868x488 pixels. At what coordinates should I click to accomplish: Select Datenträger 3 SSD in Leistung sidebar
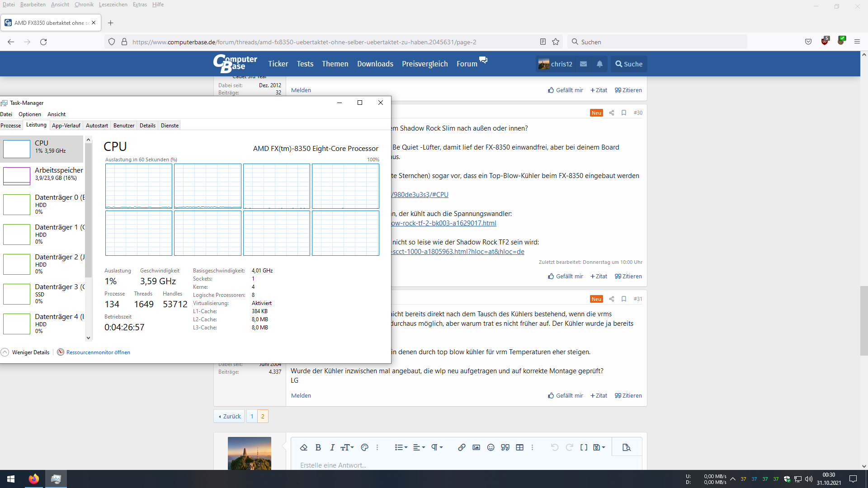(x=42, y=294)
